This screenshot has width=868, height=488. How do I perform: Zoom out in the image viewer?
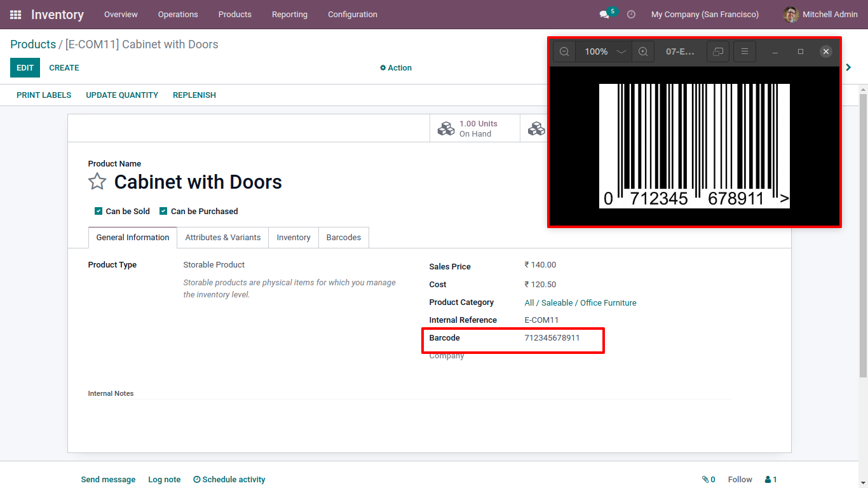(564, 51)
